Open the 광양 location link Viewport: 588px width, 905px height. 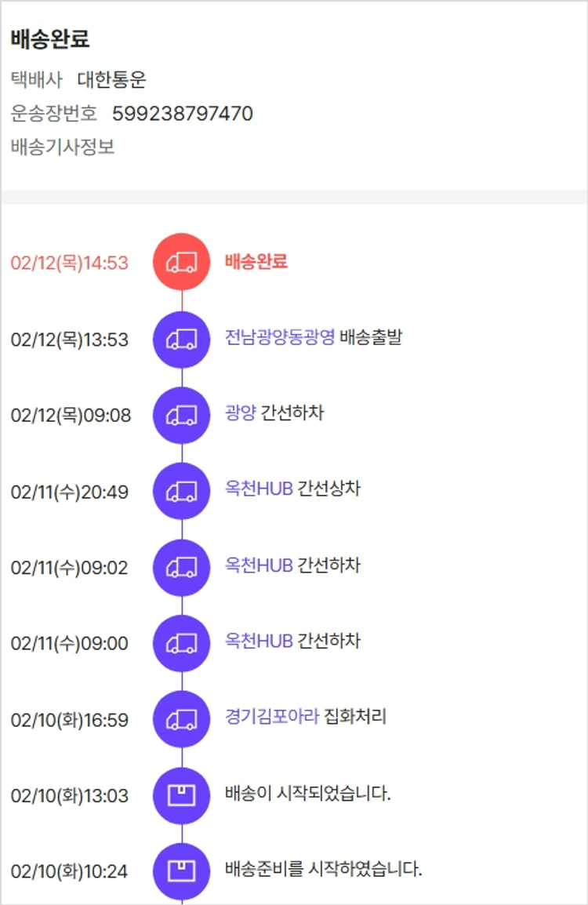coord(240,413)
